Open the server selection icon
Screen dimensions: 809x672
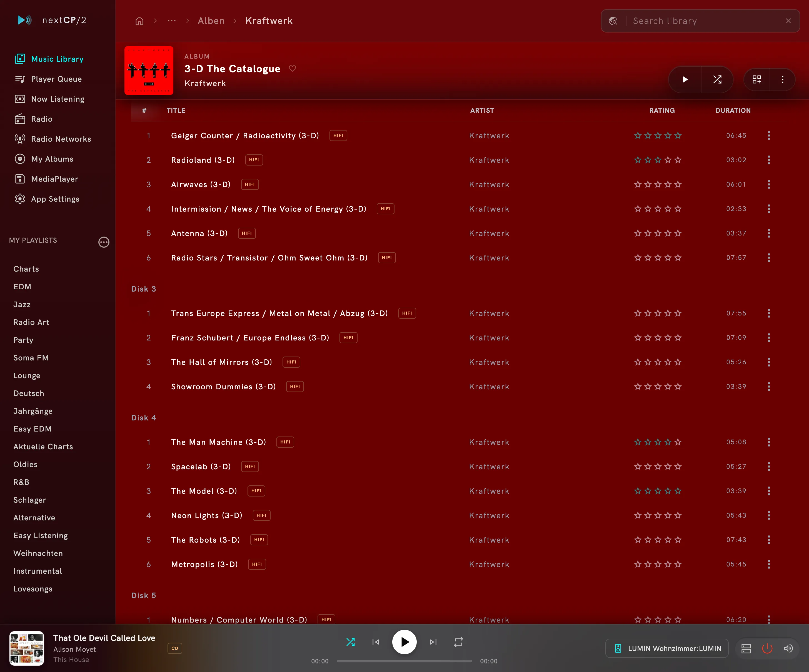pyautogui.click(x=746, y=648)
